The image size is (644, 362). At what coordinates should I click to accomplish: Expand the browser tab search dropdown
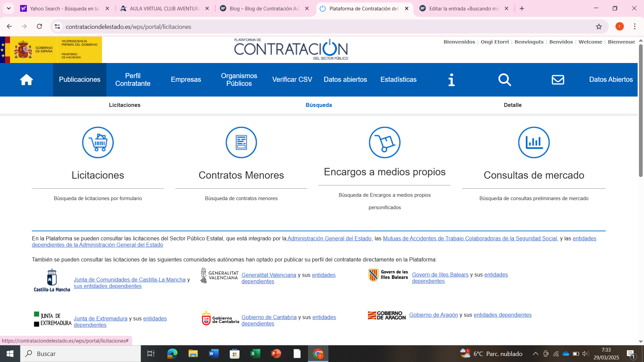tap(9, 8)
